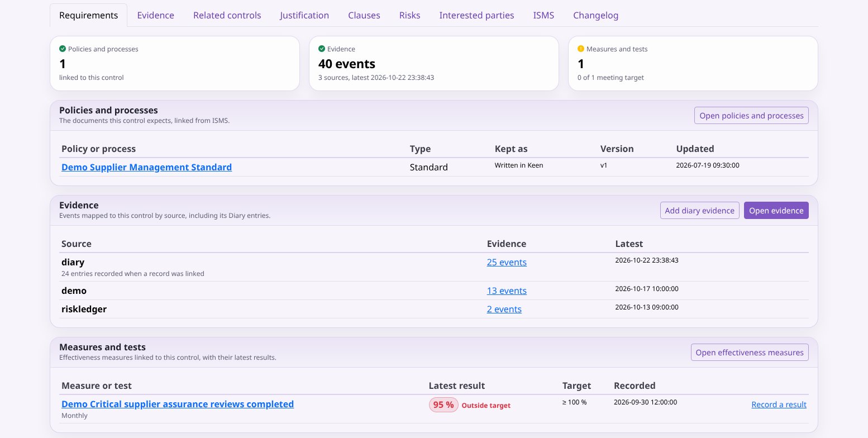Click the demo source name
Viewport: 868px width, 438px height.
click(x=74, y=291)
